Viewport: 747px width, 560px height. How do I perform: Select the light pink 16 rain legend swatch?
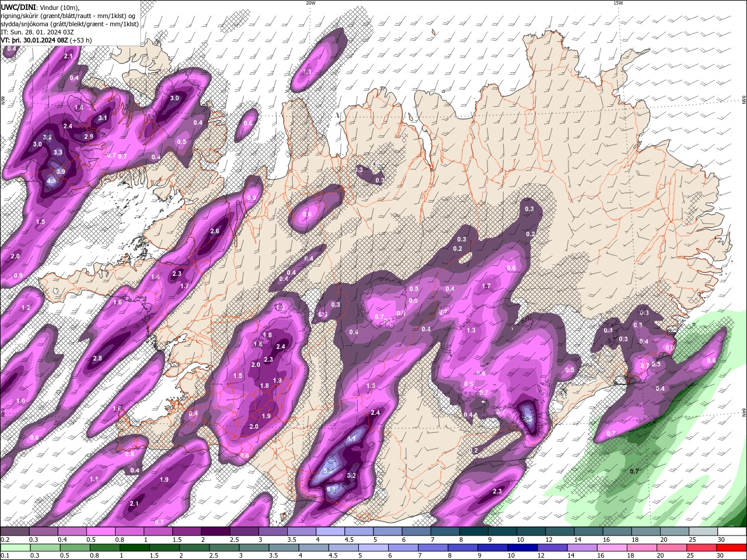pyautogui.click(x=612, y=548)
